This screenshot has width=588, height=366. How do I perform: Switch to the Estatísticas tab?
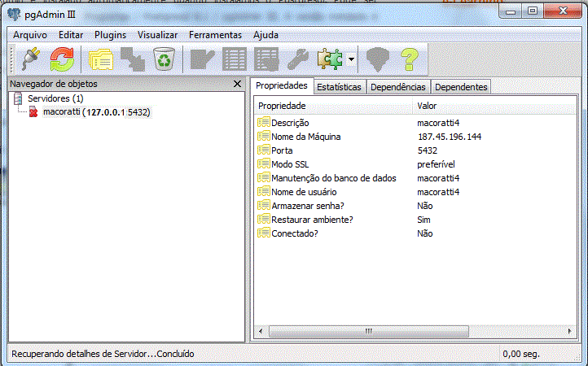coord(339,87)
